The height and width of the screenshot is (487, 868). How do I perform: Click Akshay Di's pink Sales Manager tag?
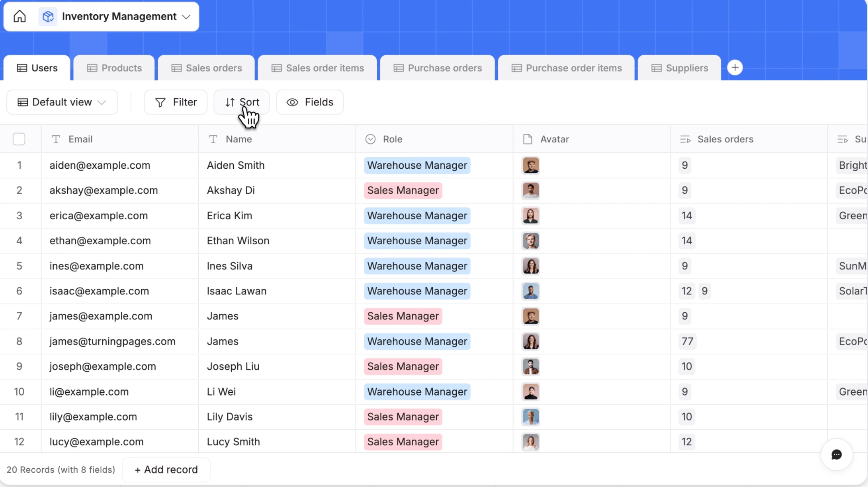pos(403,190)
